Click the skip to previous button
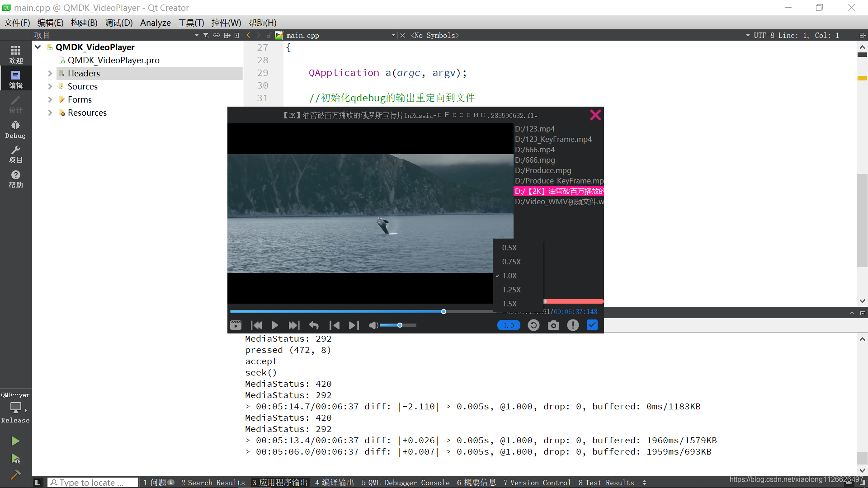This screenshot has height=488, width=868. coord(256,325)
